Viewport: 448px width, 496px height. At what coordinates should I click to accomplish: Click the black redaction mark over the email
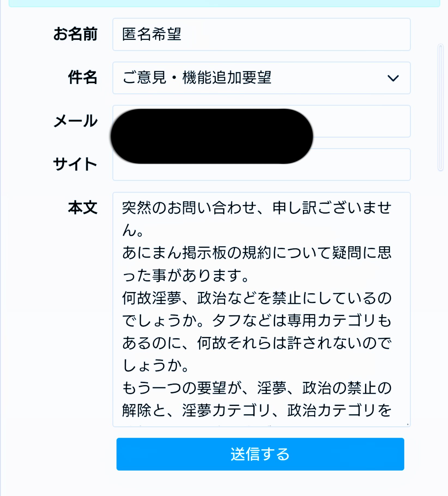(212, 136)
